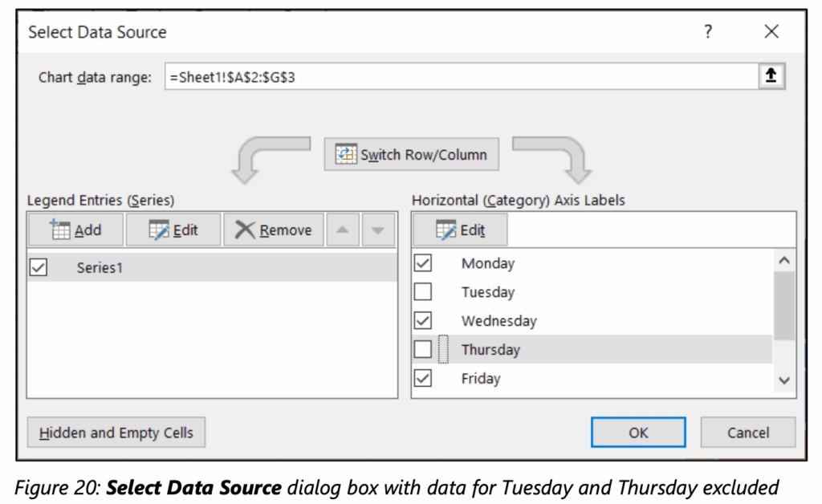822x504 pixels.
Task: Open Hidden and Empty Cells settings
Action: [x=116, y=433]
